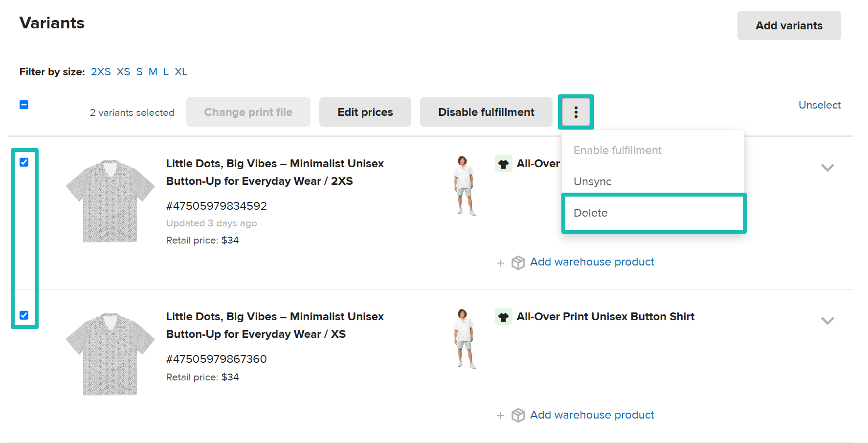
Task: Click t-shirt icon beside All-Over in 2XS row
Action: [503, 164]
